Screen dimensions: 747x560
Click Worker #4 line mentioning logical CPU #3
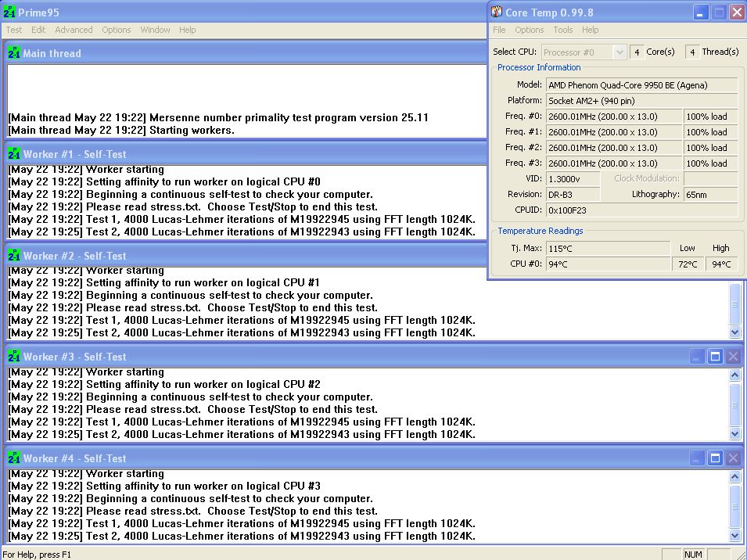point(164,486)
